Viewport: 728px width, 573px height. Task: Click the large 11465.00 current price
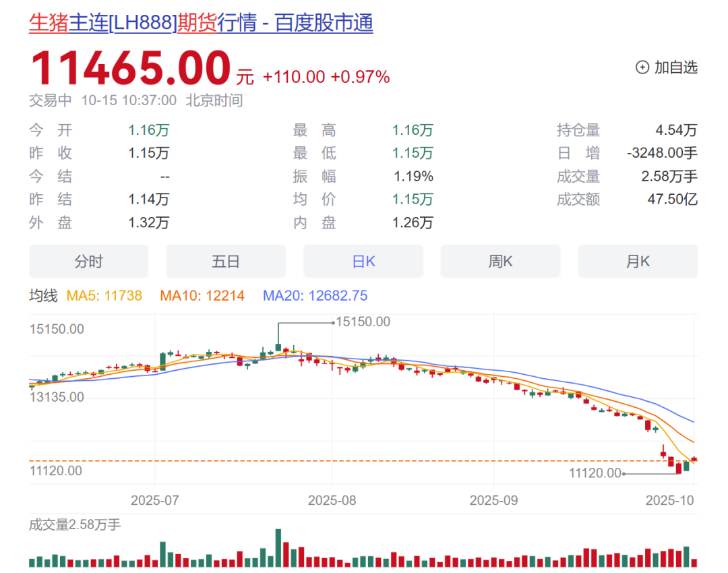[x=131, y=69]
